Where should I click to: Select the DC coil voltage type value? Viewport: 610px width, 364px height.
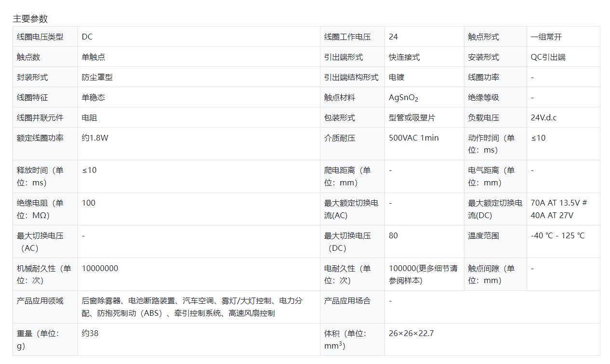[87, 37]
